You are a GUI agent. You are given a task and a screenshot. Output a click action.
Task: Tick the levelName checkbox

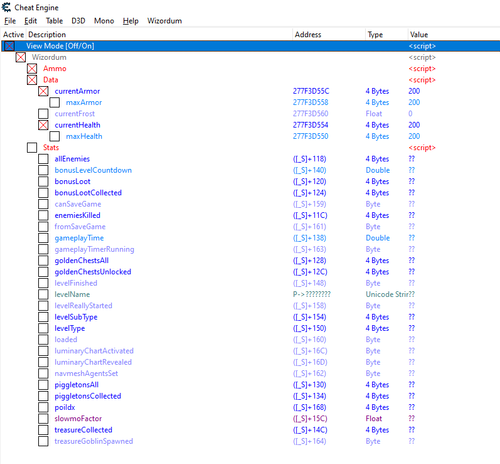(43, 295)
